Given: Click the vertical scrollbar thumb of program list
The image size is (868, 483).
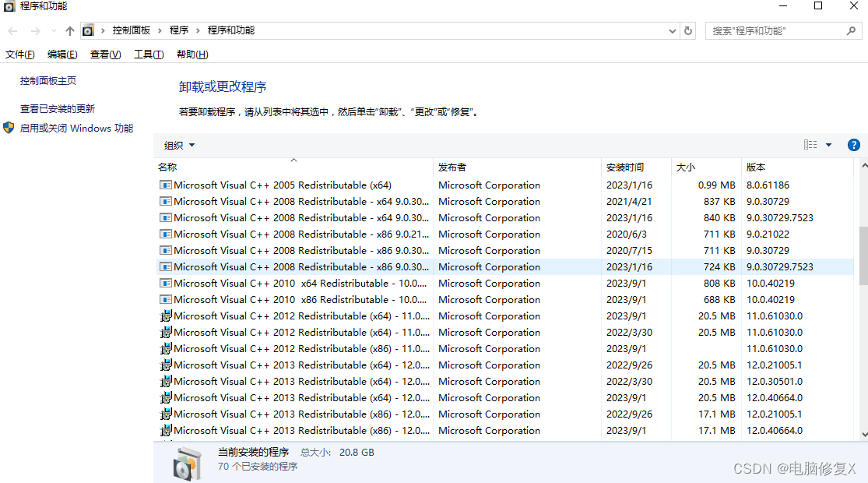Looking at the screenshot, I should [x=863, y=256].
